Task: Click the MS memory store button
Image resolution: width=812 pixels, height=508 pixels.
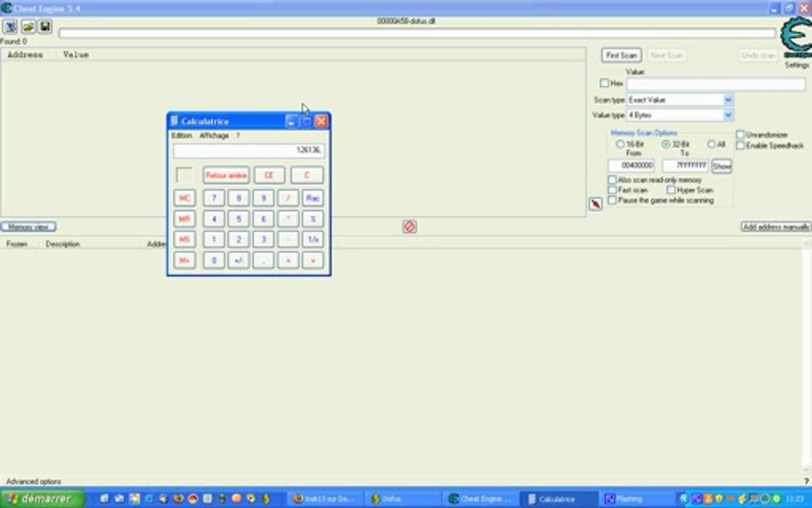Action: click(x=184, y=240)
